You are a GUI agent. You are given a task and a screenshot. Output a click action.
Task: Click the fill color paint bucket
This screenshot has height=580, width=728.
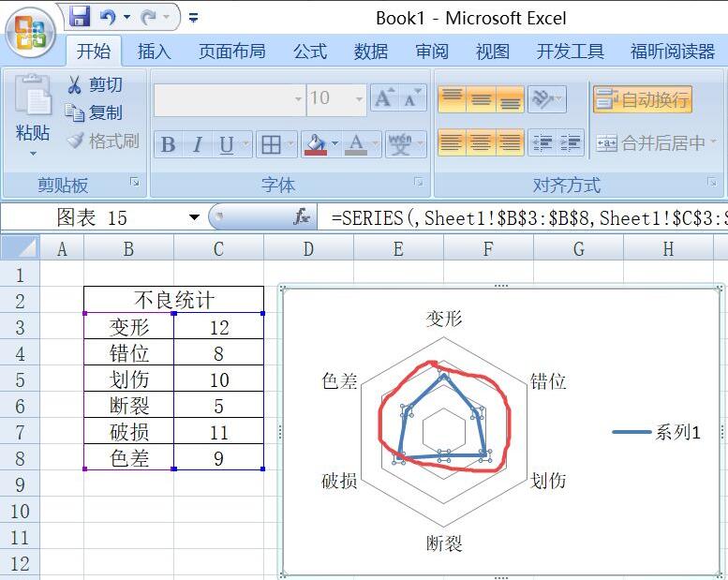[x=316, y=144]
